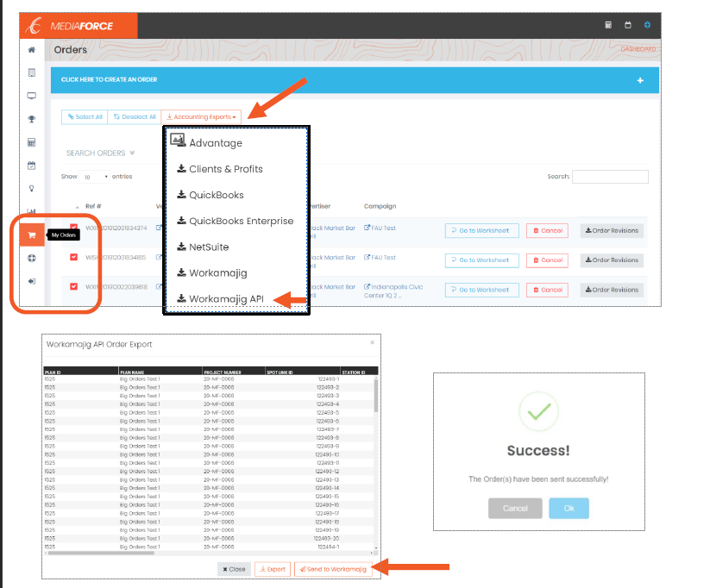The image size is (710, 588).
Task: Click the orders Search input field
Action: click(x=610, y=177)
